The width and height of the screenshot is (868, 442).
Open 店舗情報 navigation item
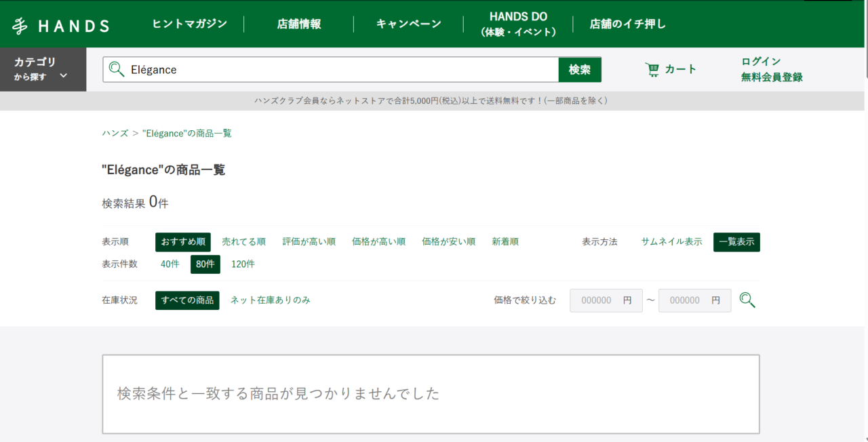click(299, 24)
